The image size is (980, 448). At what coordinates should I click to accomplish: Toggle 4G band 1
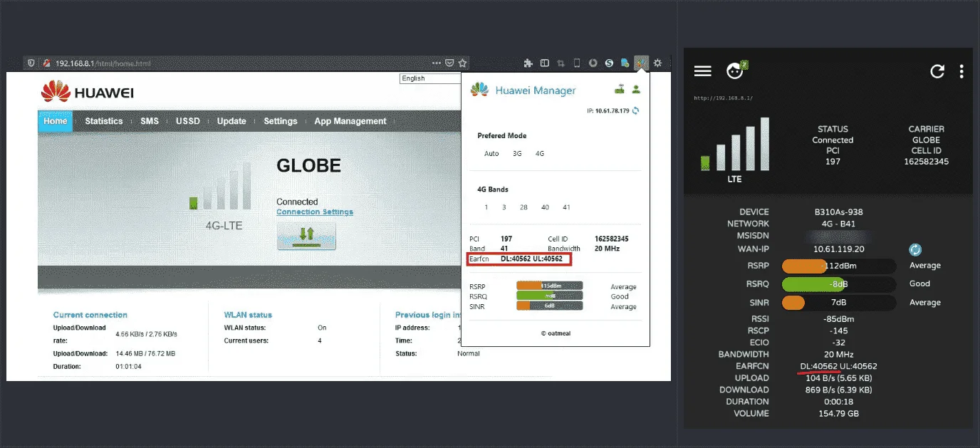pos(486,207)
